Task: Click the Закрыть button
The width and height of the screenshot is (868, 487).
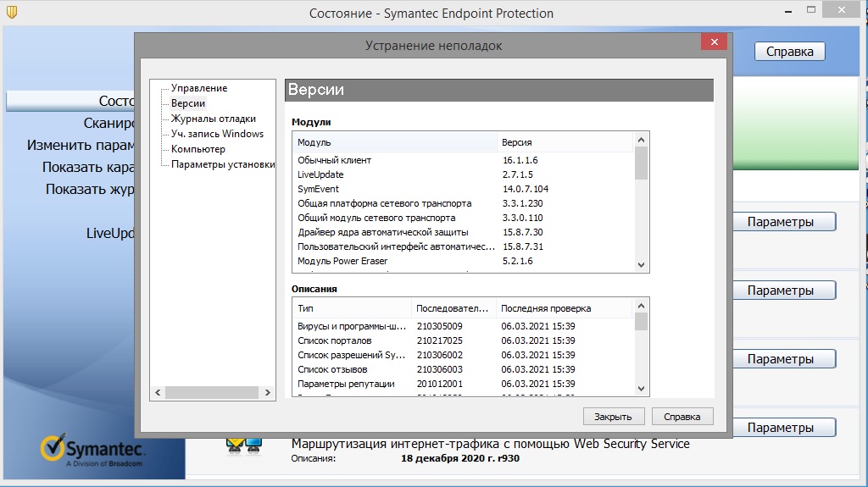Action: (x=614, y=417)
